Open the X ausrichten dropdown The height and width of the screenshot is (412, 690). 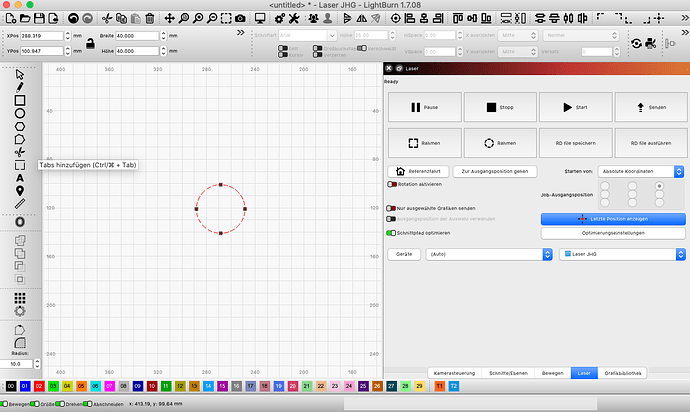tap(518, 35)
